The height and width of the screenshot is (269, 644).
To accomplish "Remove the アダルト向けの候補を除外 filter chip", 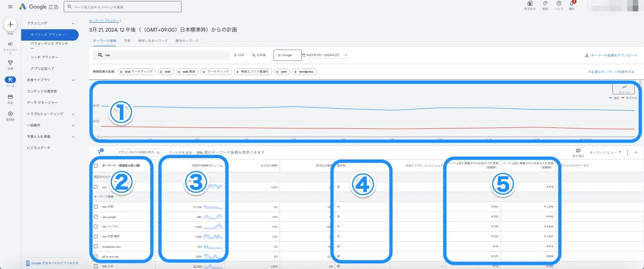I will click(x=158, y=152).
